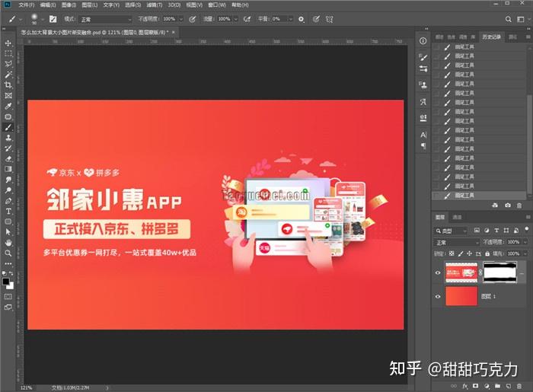Image resolution: width=533 pixels, height=392 pixels.
Task: Toggle symmetry paint butterfly icon
Action: 329,19
